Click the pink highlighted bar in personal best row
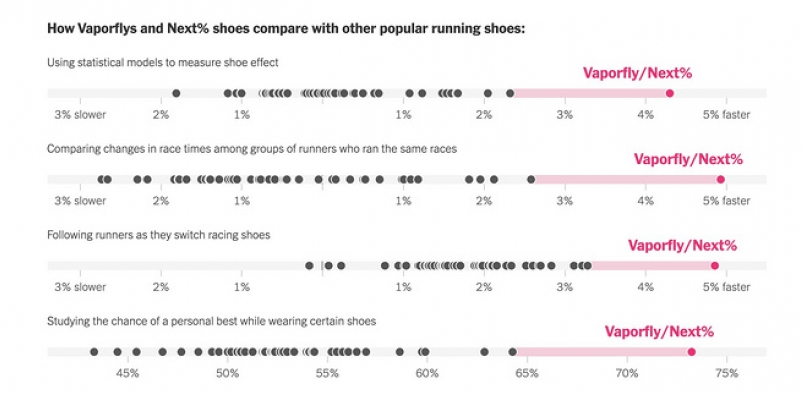Image resolution: width=805 pixels, height=393 pixels. click(602, 352)
